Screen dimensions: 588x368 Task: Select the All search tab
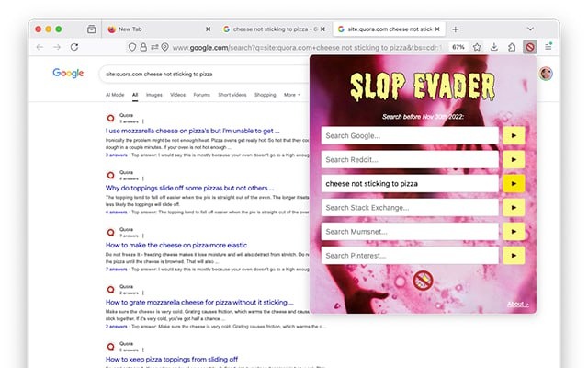pyautogui.click(x=135, y=95)
